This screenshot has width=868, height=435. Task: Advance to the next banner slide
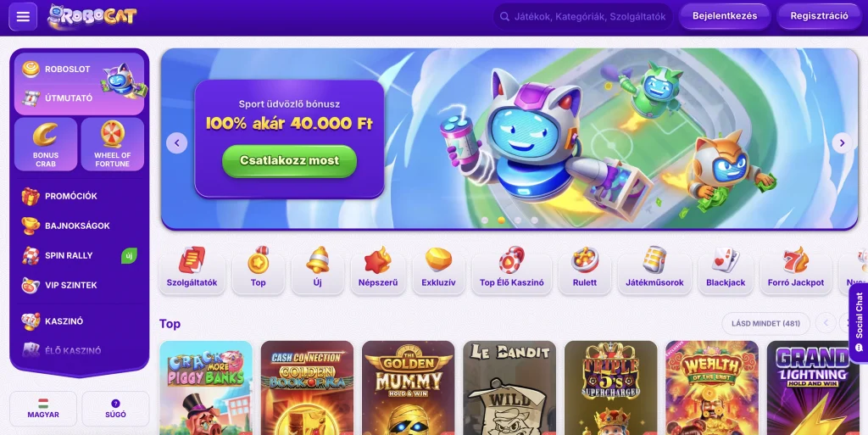(x=842, y=142)
